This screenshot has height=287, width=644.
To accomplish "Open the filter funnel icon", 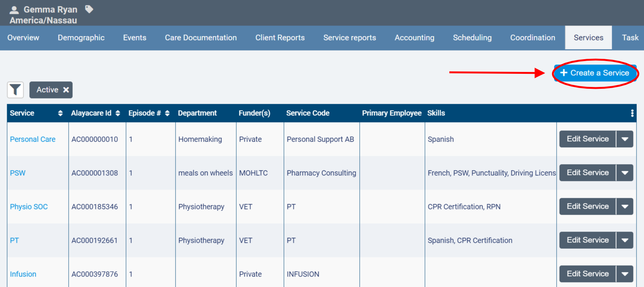I will (x=15, y=90).
